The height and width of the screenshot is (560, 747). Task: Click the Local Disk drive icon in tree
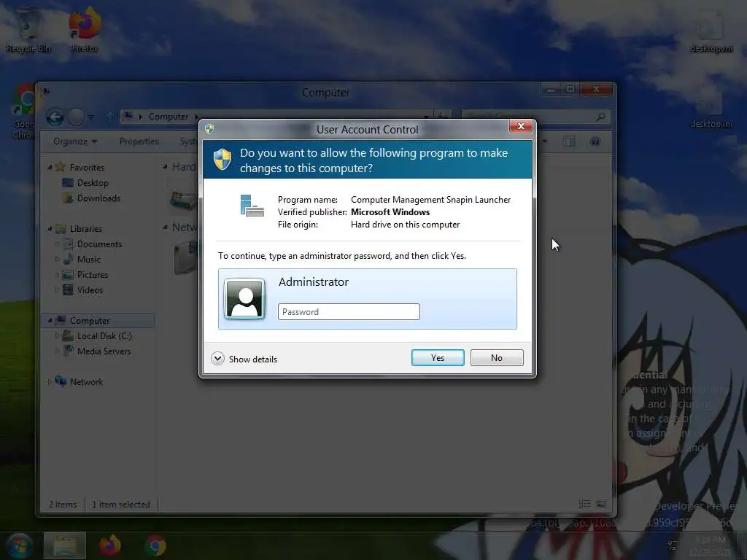(x=68, y=335)
